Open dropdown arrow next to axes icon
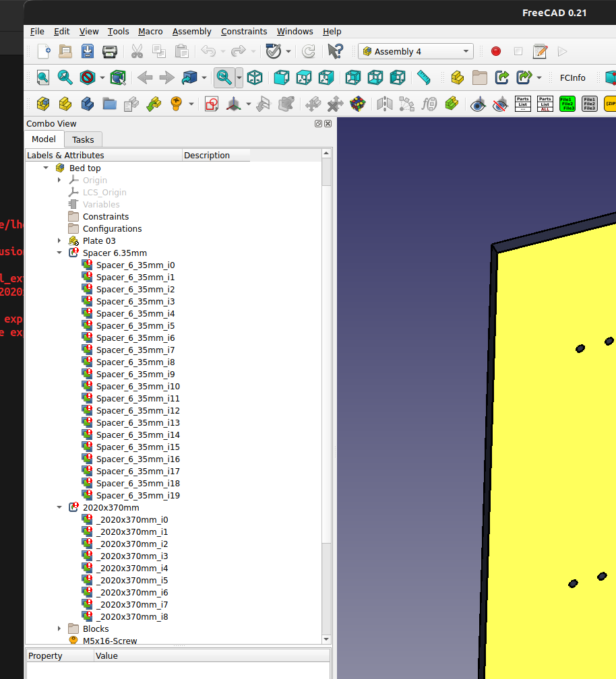Image resolution: width=616 pixels, height=679 pixels. tap(248, 104)
